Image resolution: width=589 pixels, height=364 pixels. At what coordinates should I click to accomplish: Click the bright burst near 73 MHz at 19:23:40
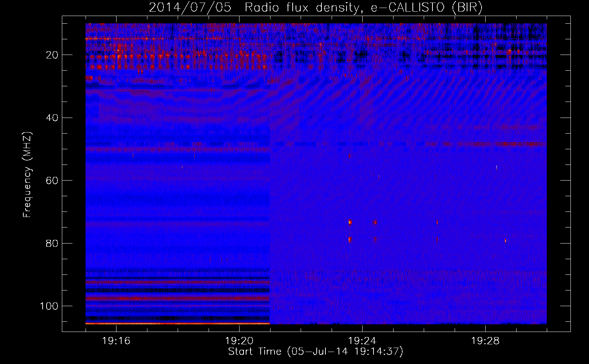[350, 222]
